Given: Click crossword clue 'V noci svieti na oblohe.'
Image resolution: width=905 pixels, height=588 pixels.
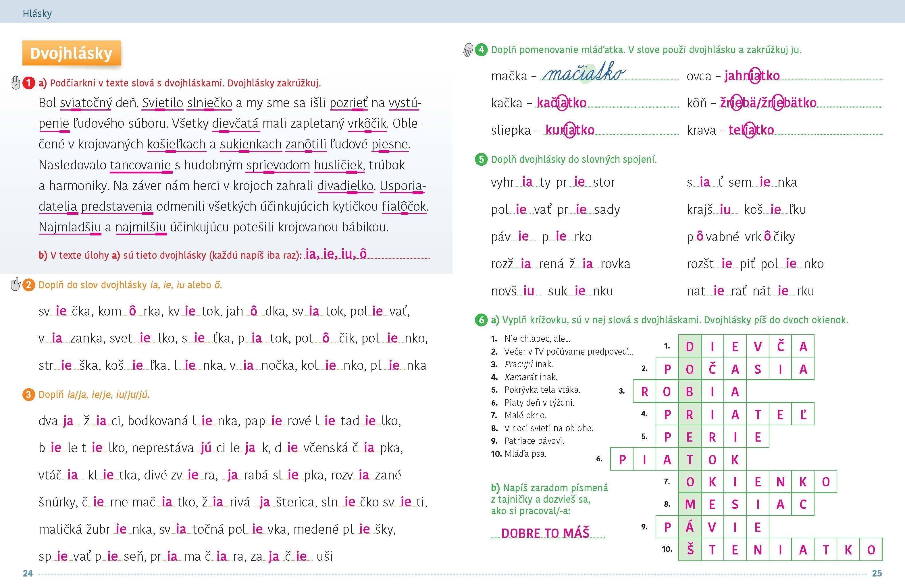Looking at the screenshot, I should click(549, 428).
